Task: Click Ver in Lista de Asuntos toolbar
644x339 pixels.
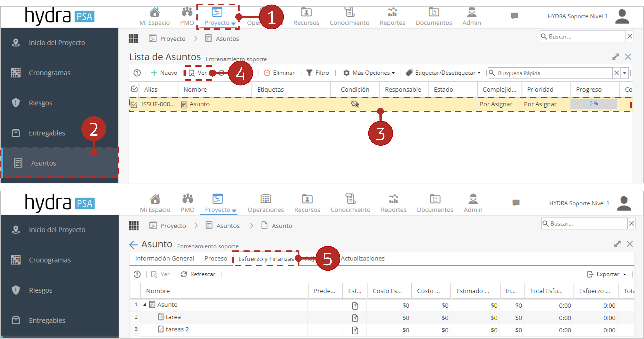Action: point(197,73)
